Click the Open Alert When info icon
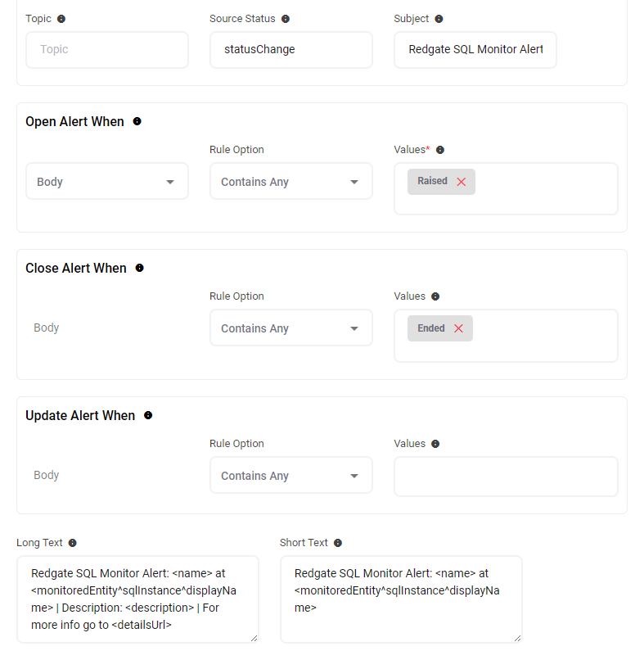 click(x=137, y=121)
